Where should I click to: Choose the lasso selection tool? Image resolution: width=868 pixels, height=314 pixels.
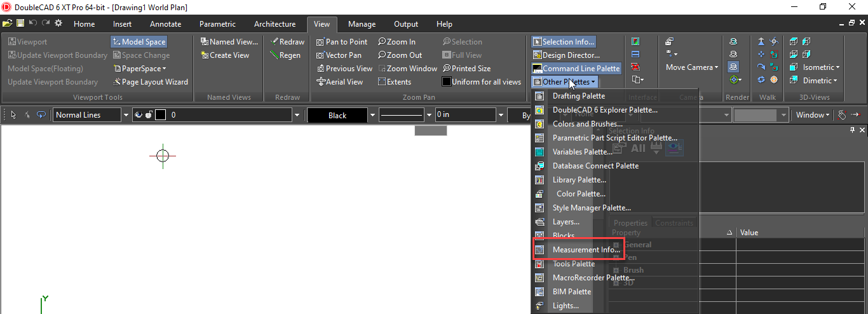point(41,115)
